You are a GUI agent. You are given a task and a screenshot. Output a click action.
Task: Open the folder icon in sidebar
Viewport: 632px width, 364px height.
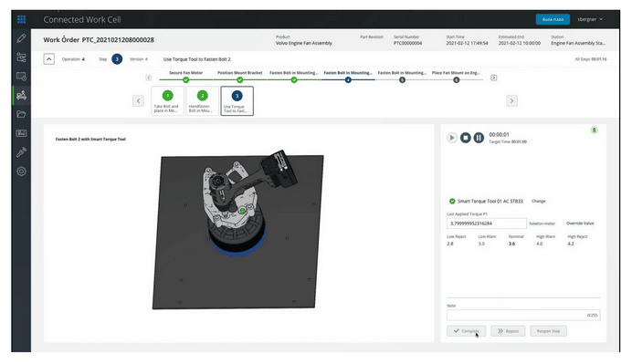point(21,114)
